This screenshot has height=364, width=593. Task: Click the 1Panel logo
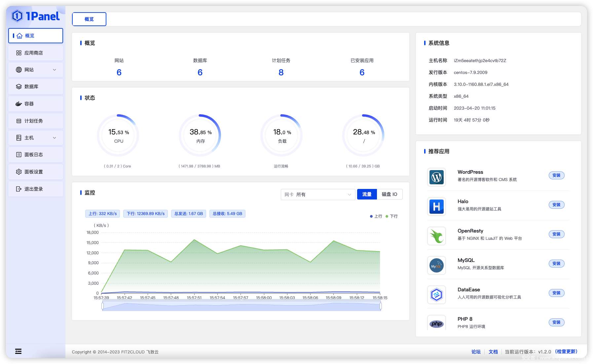point(36,16)
